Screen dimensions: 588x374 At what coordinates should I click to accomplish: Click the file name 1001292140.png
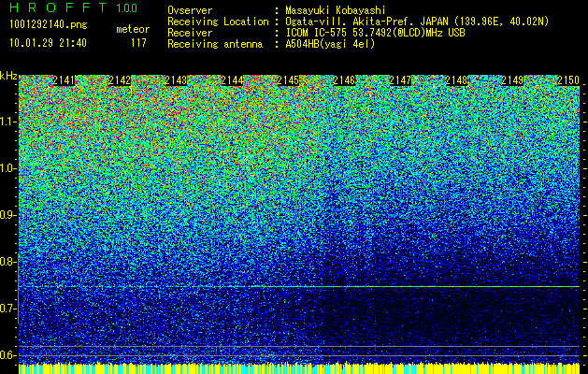[49, 25]
